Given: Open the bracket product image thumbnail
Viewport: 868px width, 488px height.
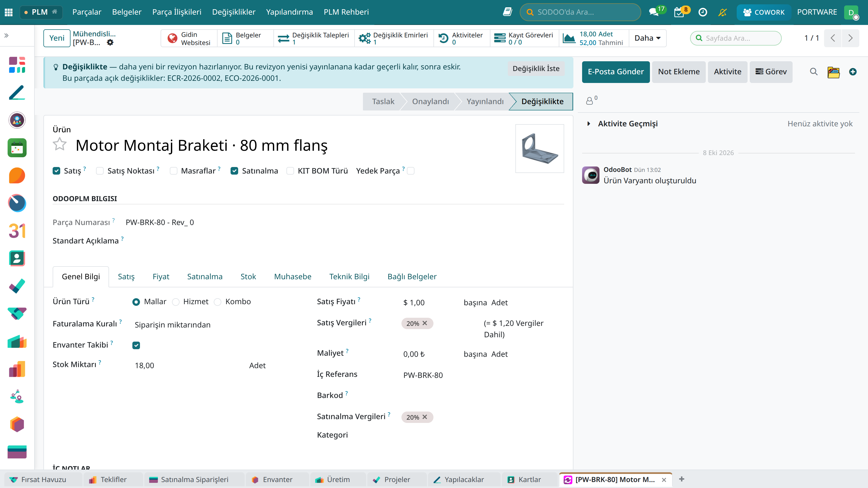Looking at the screenshot, I should point(540,148).
